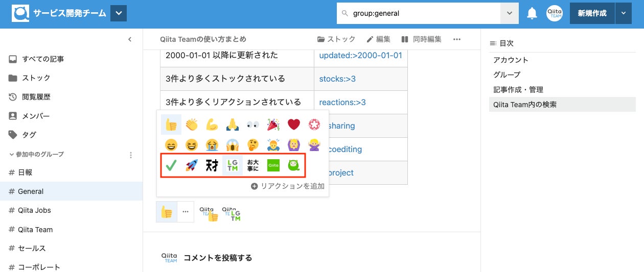Image resolution: width=644 pixels, height=272 pixels.
Task: Pick the smiling face emoji
Action: (x=171, y=145)
